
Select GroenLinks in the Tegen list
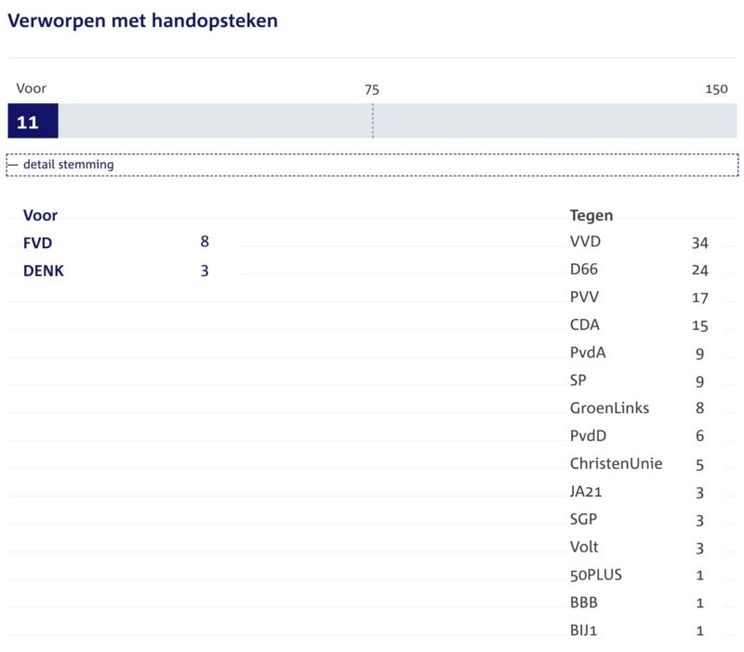pos(609,408)
